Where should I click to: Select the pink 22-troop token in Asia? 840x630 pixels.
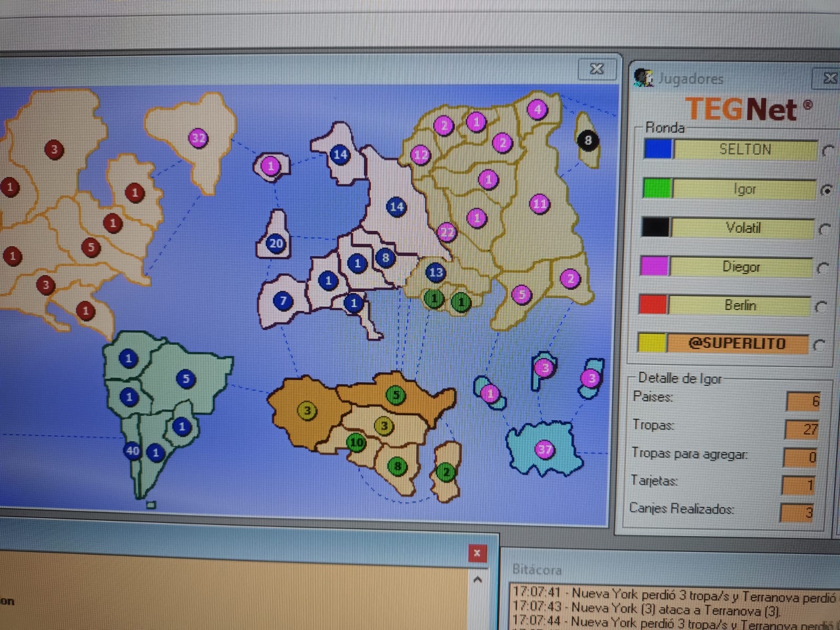pyautogui.click(x=447, y=232)
